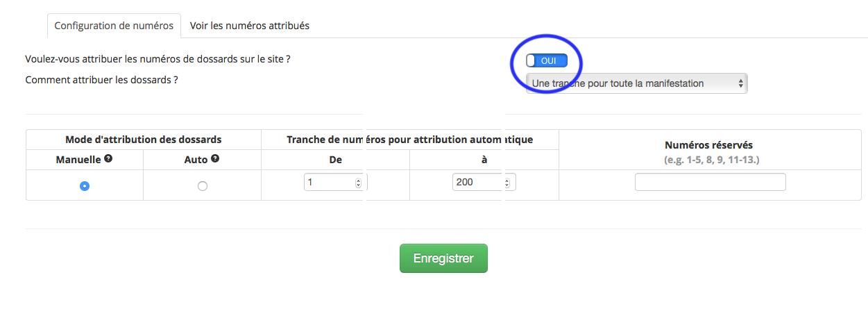This screenshot has width=868, height=334.
Task: Open the 'Configuration de numéros' tab
Action: click(114, 26)
